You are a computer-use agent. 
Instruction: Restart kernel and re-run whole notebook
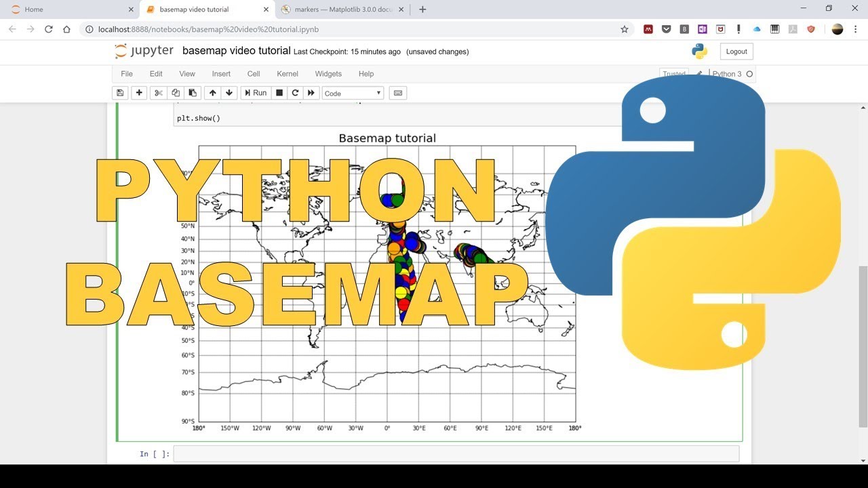pyautogui.click(x=311, y=93)
